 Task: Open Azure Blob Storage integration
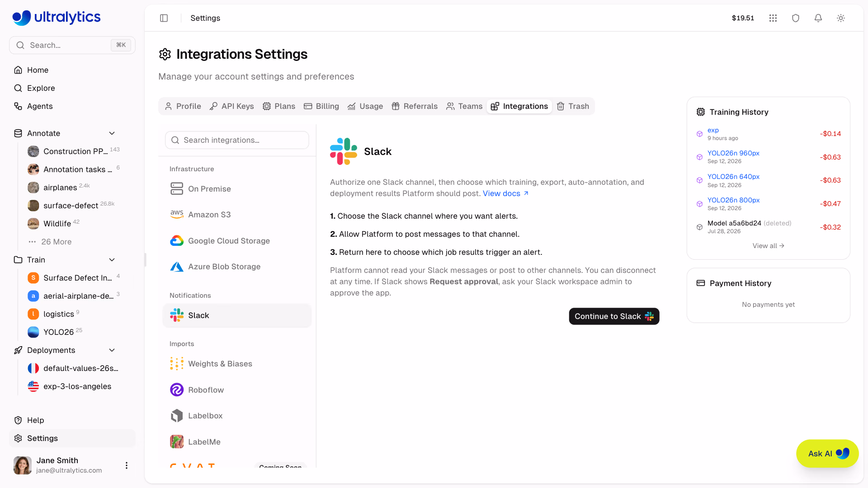[237, 267]
